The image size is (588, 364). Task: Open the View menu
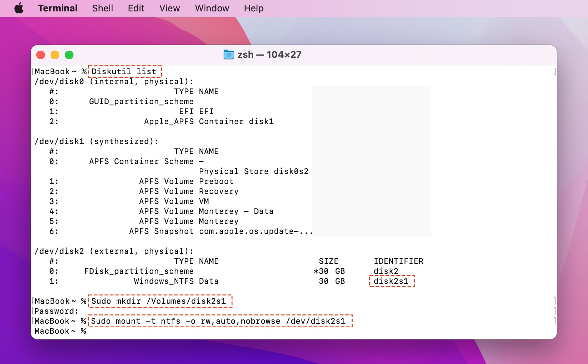pyautogui.click(x=169, y=8)
